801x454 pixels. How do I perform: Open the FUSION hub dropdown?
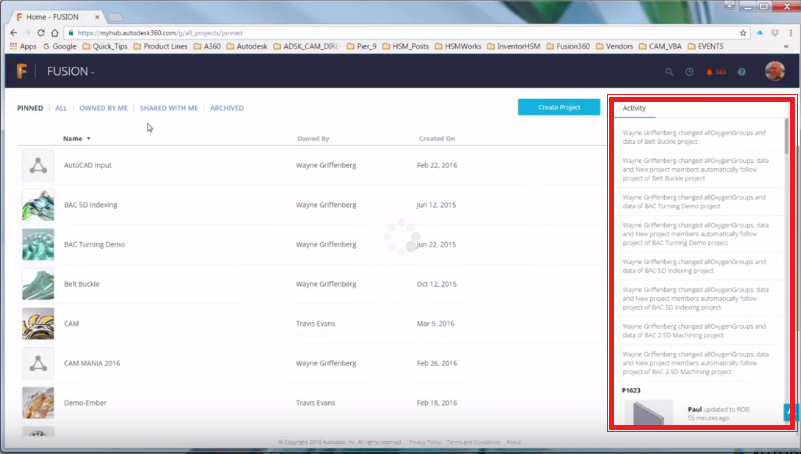[x=70, y=71]
